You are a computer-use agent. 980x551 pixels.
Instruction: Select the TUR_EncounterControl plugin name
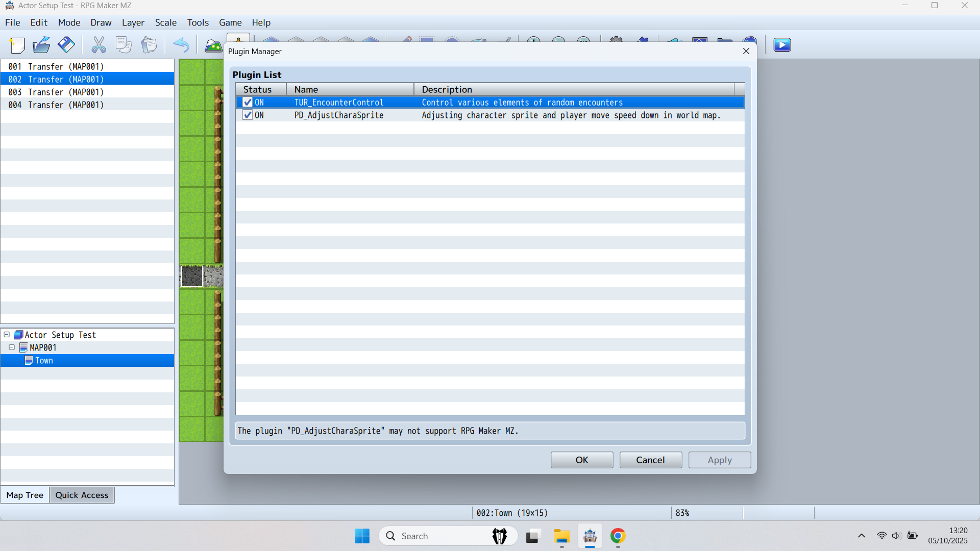click(339, 103)
